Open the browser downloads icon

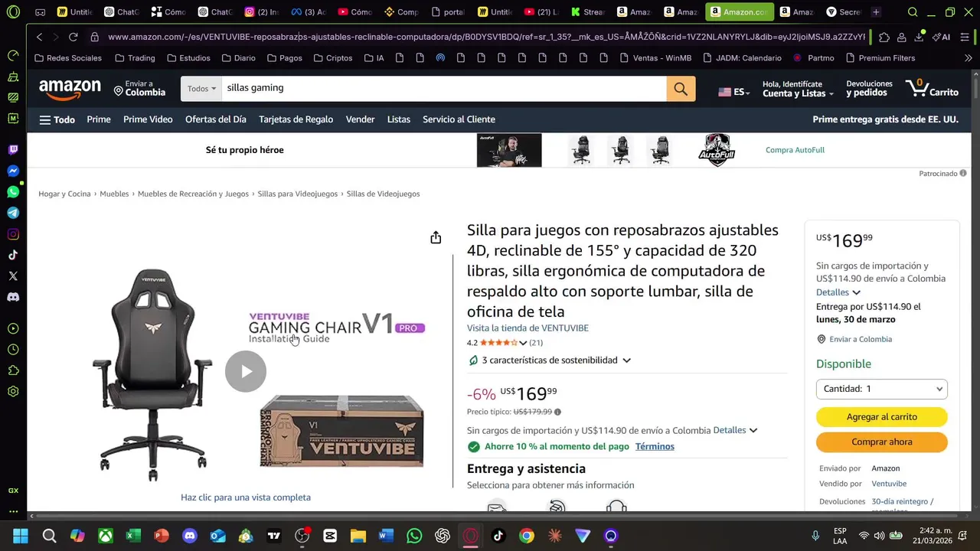pos(919,37)
